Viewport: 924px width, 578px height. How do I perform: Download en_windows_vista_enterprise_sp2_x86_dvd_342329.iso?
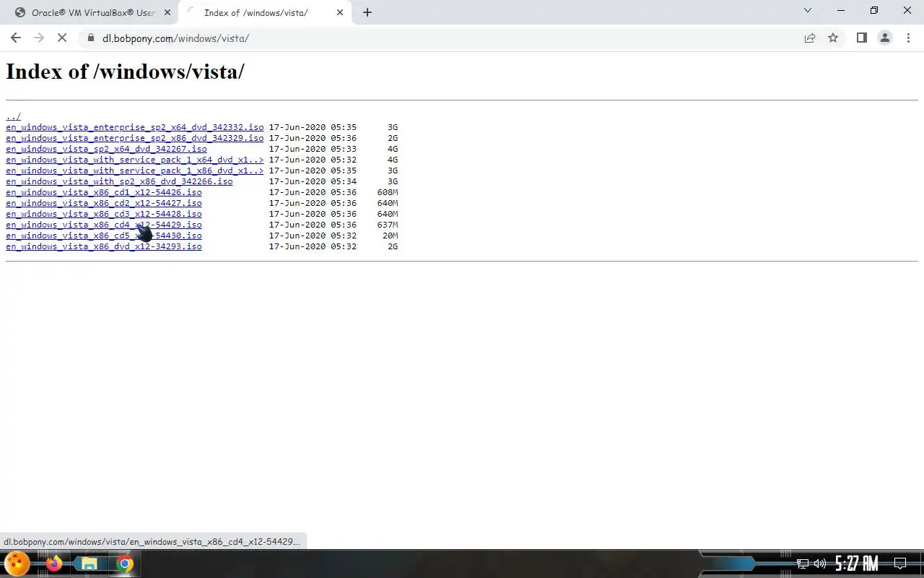coord(135,138)
